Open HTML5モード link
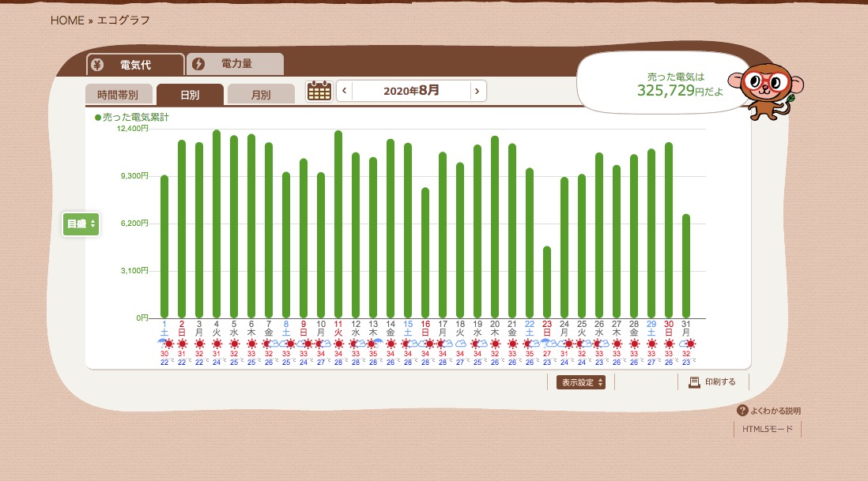The image size is (868, 481). tap(767, 430)
